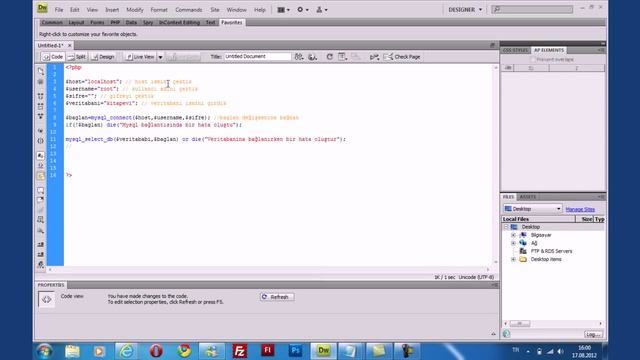
Task: Select the Data insert tab
Action: pos(131,22)
